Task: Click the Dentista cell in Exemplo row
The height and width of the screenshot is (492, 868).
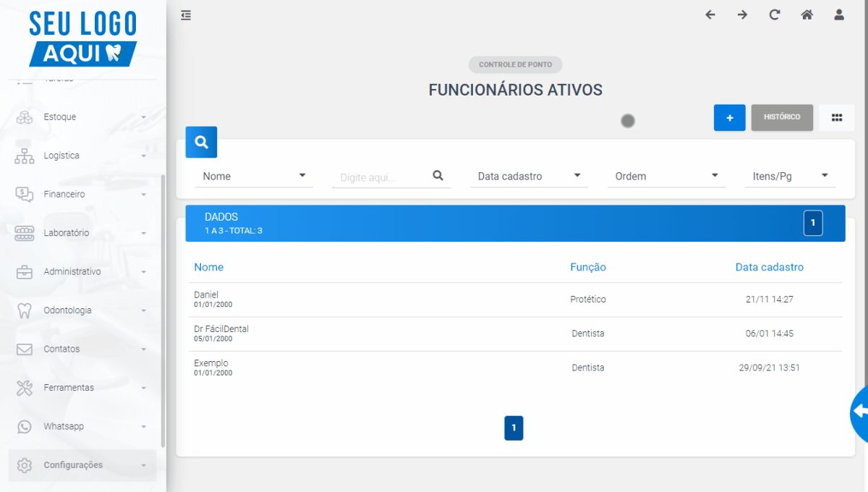Action: click(588, 368)
